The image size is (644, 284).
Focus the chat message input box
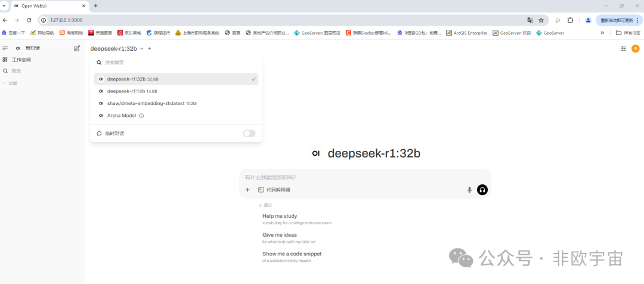click(x=365, y=178)
